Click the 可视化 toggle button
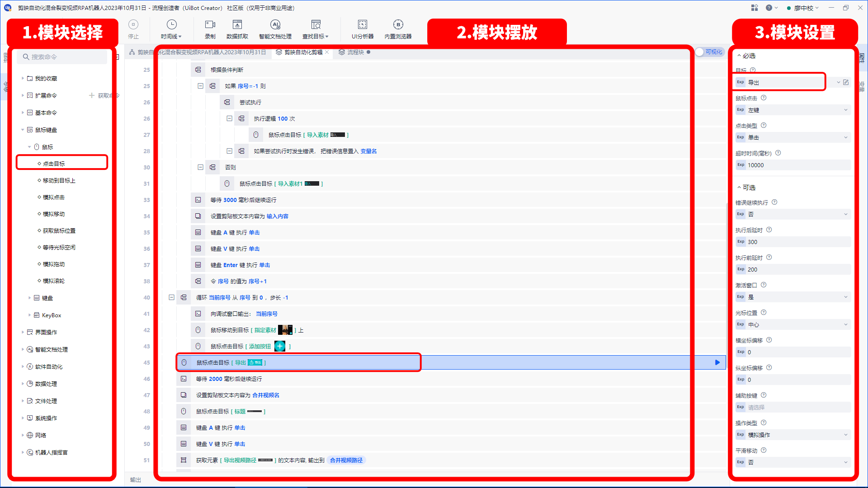The height and width of the screenshot is (488, 868). (x=709, y=53)
